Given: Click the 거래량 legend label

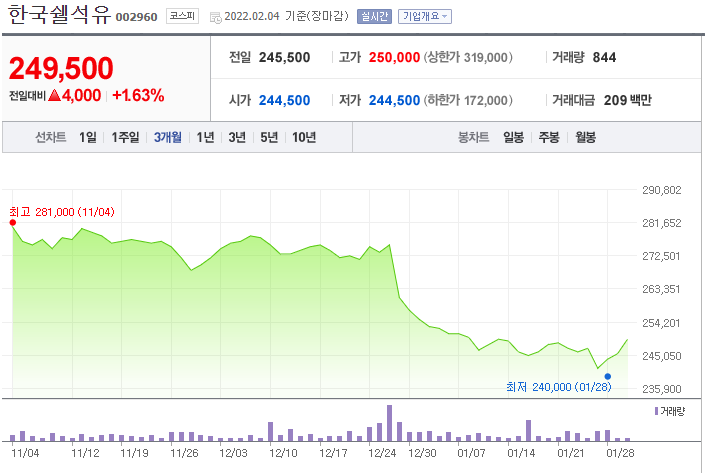Looking at the screenshot, I should point(673,411).
